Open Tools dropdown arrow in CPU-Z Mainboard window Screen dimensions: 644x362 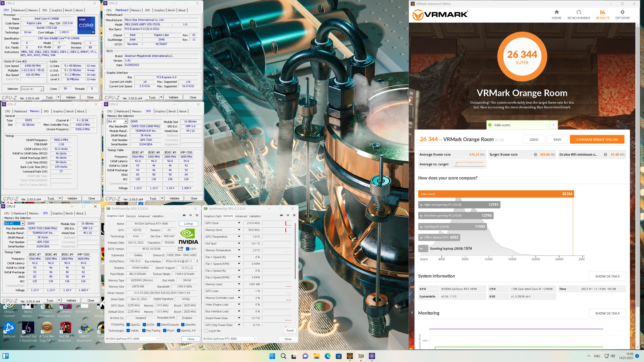(x=161, y=97)
